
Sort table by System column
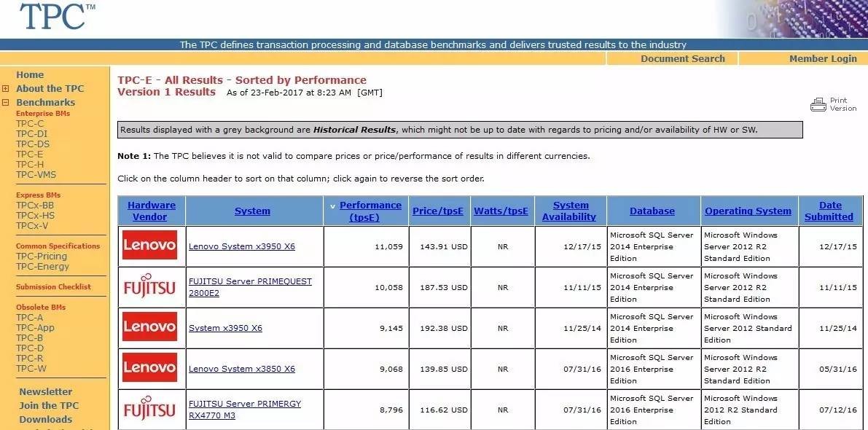[x=252, y=211]
